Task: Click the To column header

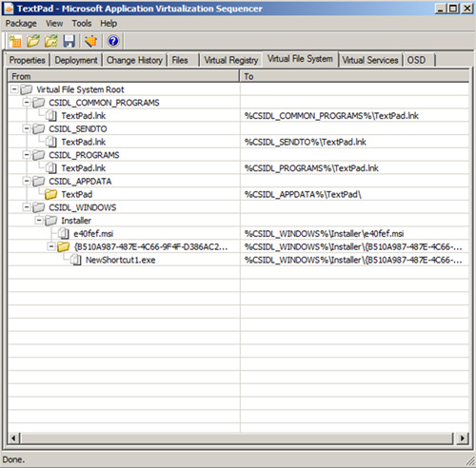Action: tap(354, 76)
